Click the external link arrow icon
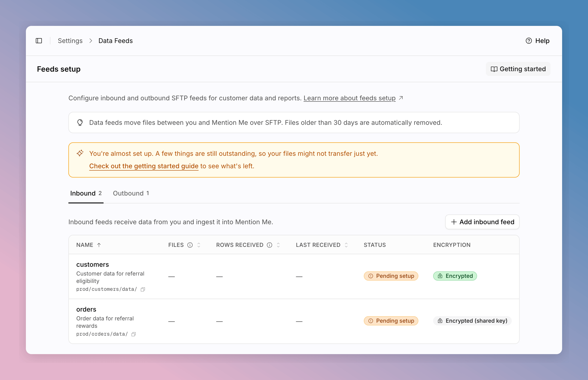588x380 pixels. pos(401,98)
